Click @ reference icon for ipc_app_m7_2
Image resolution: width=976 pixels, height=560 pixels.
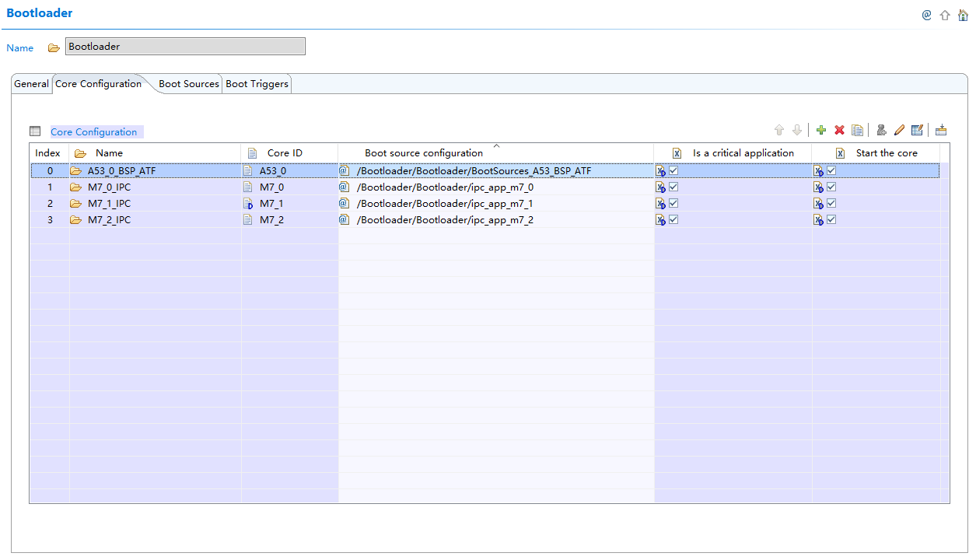pos(344,220)
